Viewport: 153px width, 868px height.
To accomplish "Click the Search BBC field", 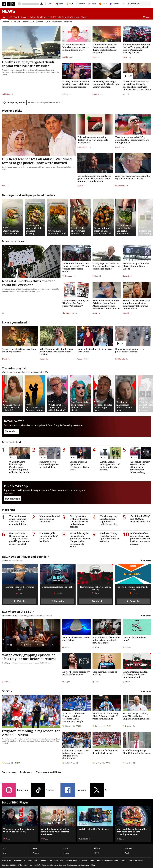I will coord(139,4).
